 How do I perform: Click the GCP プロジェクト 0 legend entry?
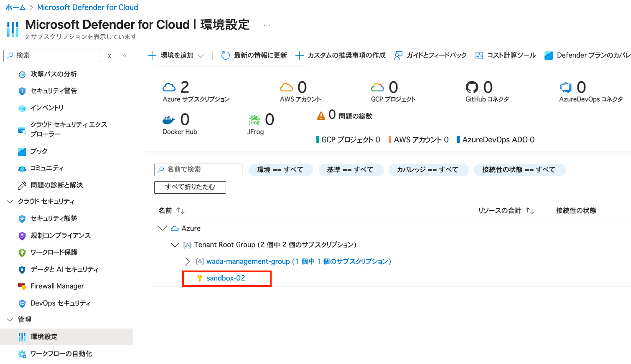(x=348, y=140)
